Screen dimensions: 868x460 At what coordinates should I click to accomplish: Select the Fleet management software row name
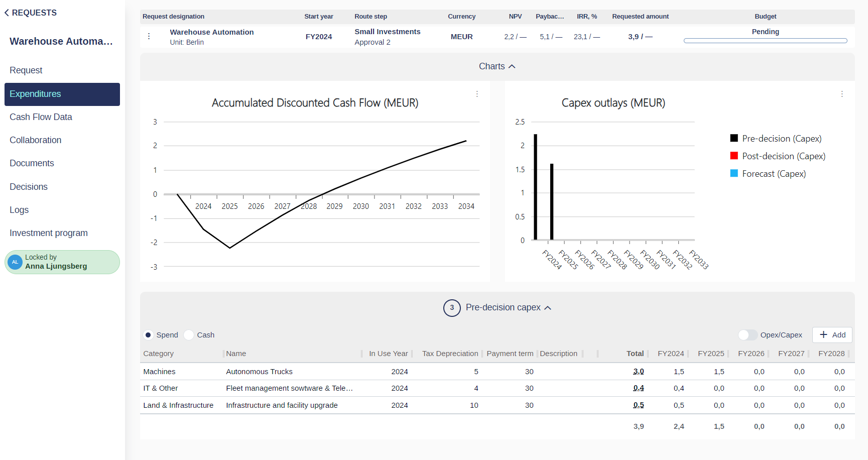click(289, 388)
